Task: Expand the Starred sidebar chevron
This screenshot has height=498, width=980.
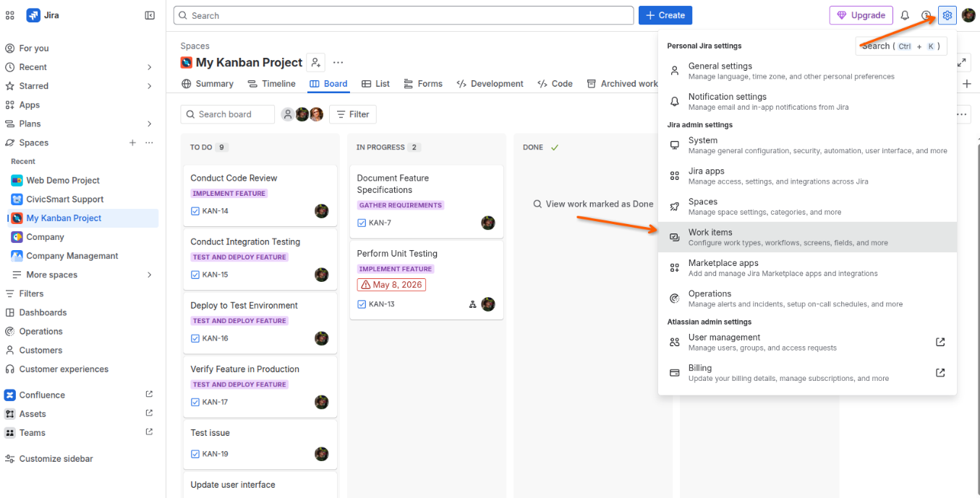Action: pyautogui.click(x=150, y=86)
